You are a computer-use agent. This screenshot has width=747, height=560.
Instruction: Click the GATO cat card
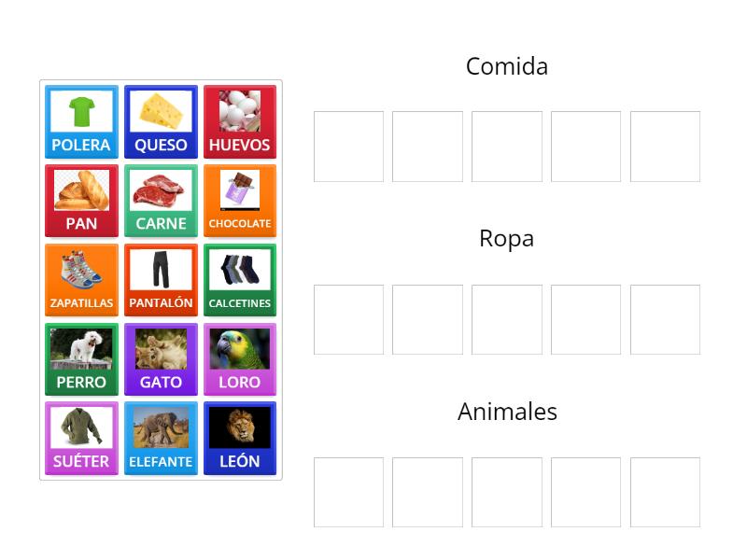161,358
